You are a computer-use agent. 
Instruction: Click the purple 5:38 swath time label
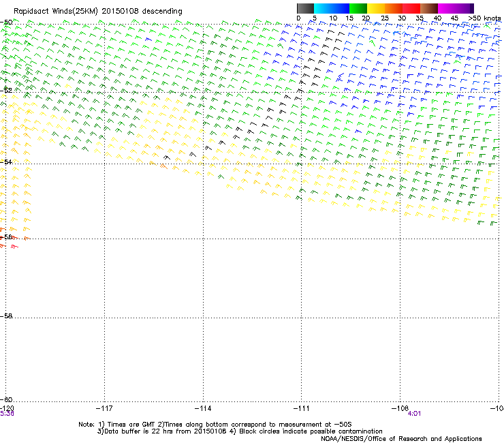(x=7, y=414)
